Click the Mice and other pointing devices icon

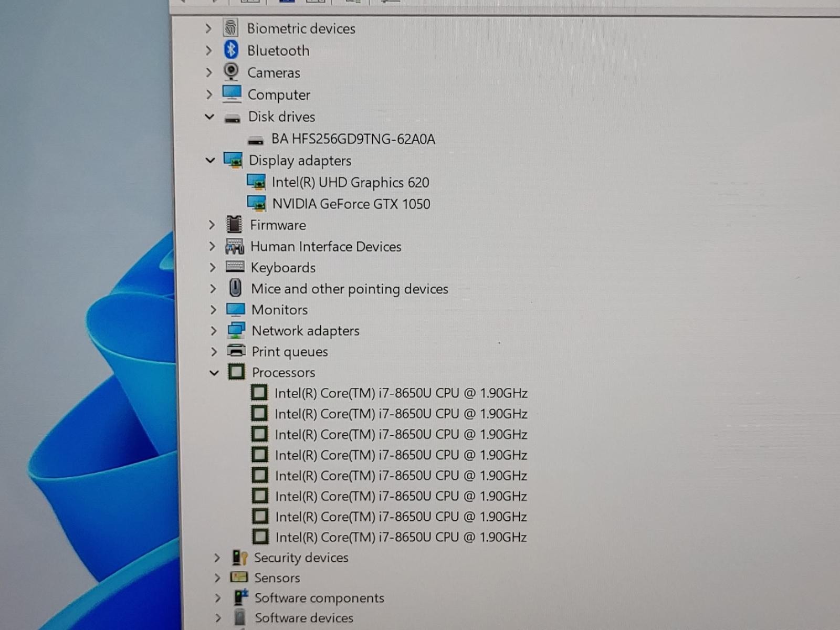(235, 288)
